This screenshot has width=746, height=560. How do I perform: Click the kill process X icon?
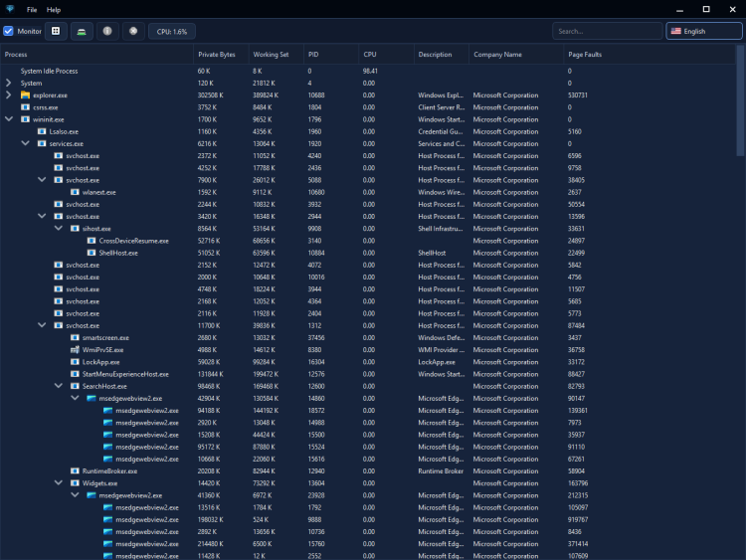[x=133, y=31]
